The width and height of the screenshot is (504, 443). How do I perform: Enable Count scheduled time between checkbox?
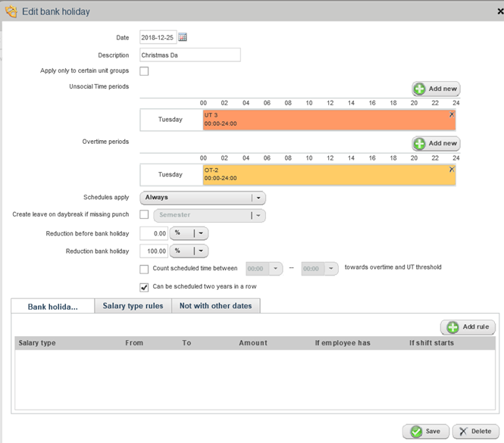click(144, 269)
